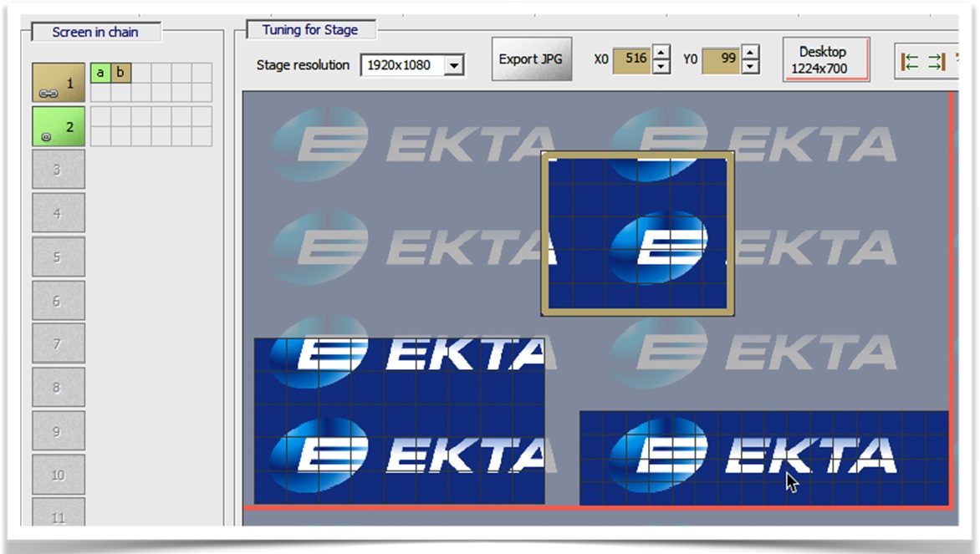Viewport: 980px width, 554px height.
Task: Open the Tuning for Stage tab
Action: (x=310, y=30)
